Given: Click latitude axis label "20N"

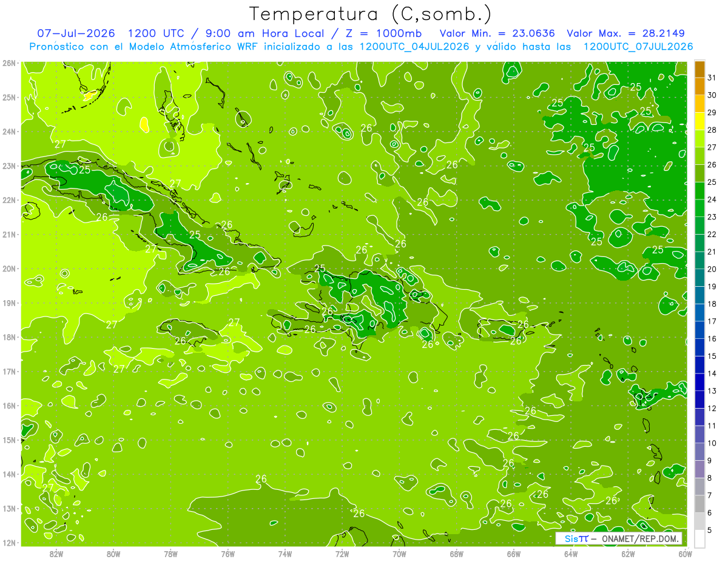Looking at the screenshot, I should click(8, 269).
